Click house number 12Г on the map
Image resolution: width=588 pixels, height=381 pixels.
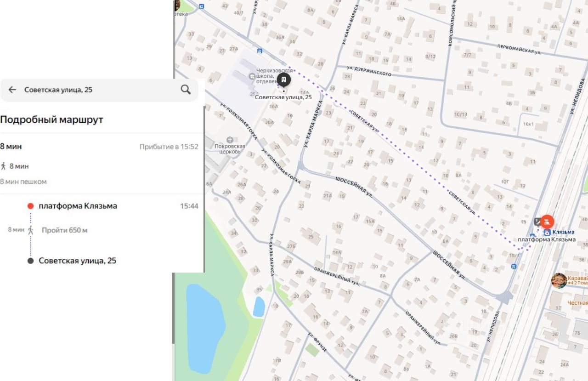click(x=505, y=182)
